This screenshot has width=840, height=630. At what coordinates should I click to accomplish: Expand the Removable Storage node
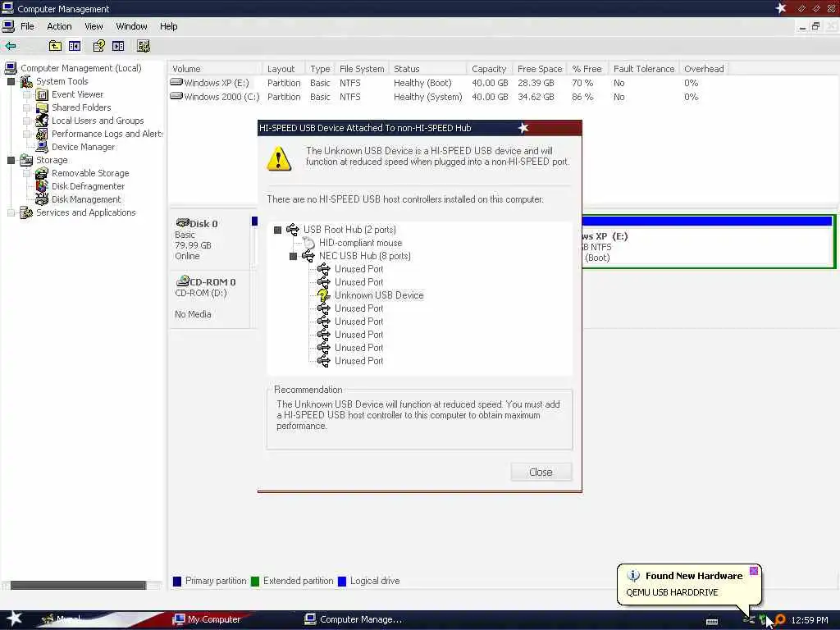(x=26, y=173)
